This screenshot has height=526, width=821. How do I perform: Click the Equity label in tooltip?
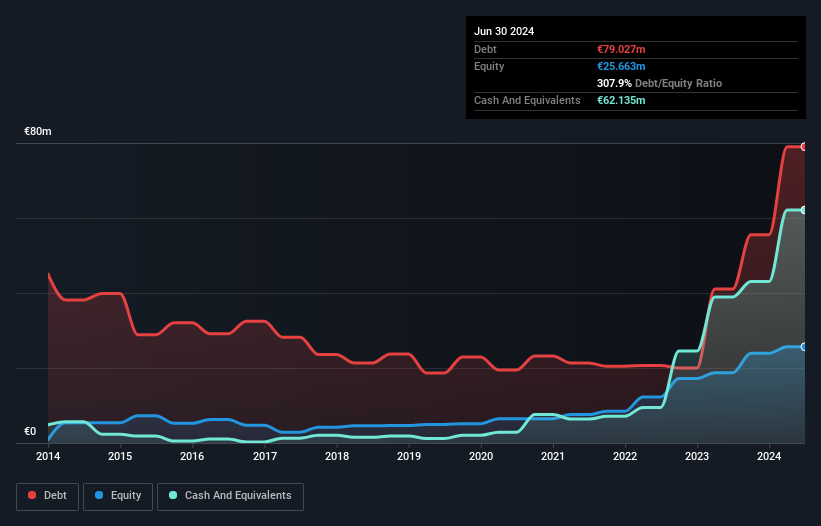pyautogui.click(x=489, y=66)
